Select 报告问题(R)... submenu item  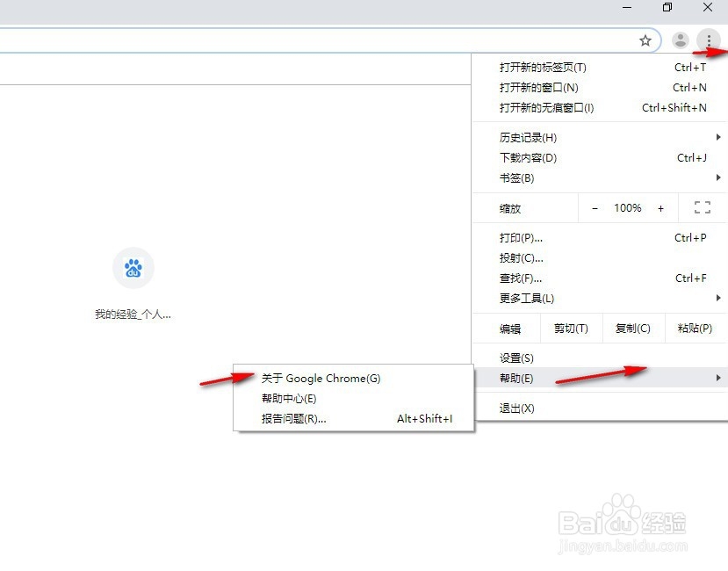353,419
